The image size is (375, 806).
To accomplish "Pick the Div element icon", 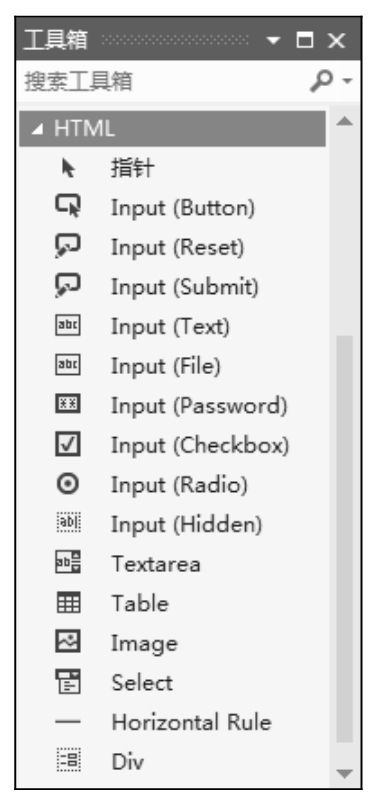I will [x=68, y=761].
